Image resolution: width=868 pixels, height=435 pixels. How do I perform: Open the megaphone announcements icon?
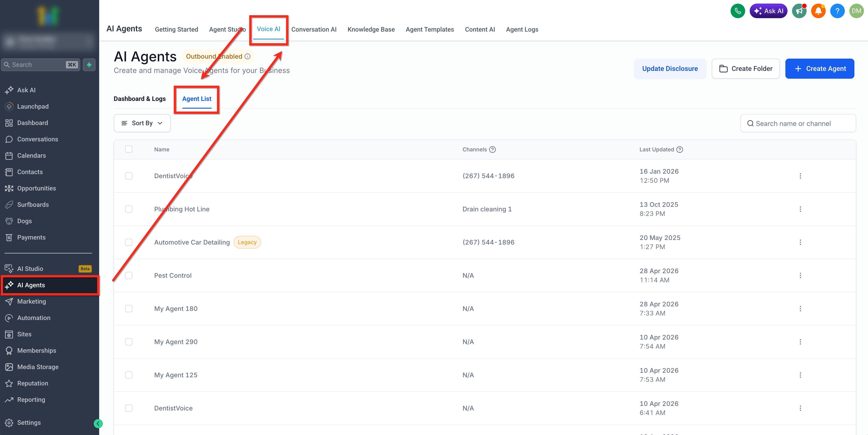click(x=799, y=11)
